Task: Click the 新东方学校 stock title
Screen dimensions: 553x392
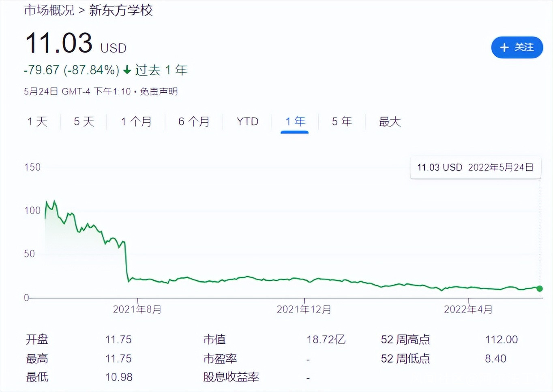Action: pyautogui.click(x=121, y=10)
